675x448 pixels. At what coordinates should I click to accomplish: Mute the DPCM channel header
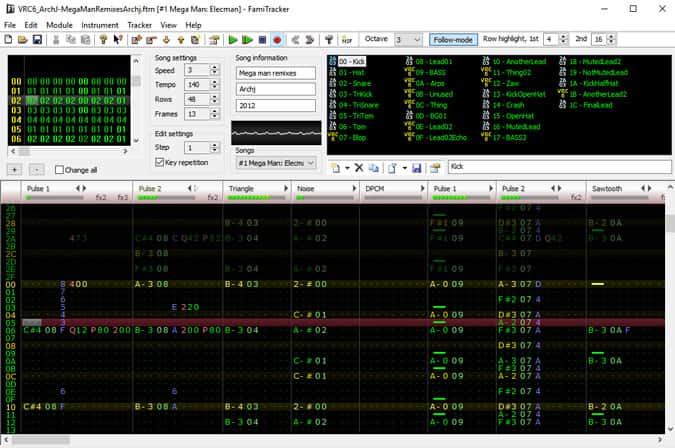(375, 188)
